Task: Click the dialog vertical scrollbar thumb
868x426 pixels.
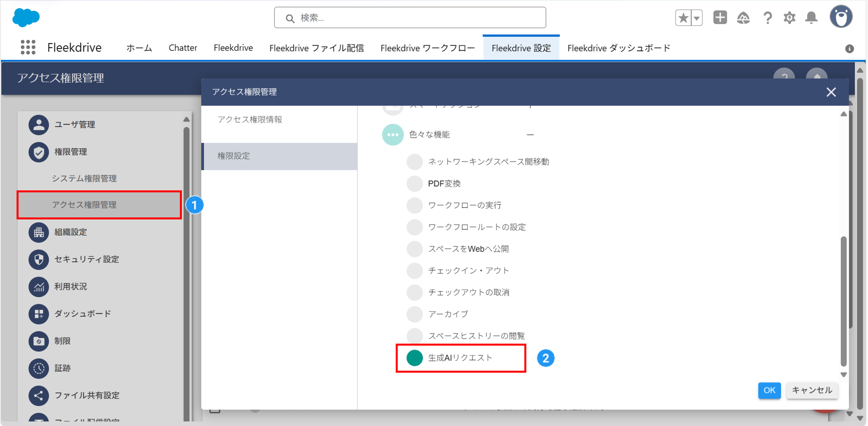Action: (843, 301)
